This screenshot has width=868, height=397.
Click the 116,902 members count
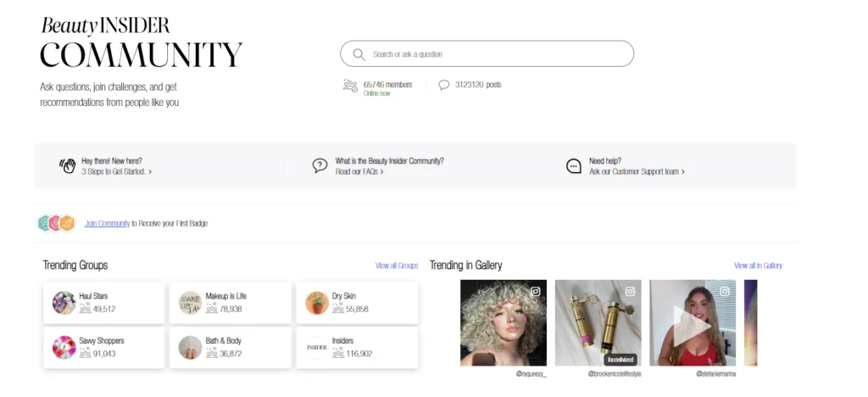[359, 354]
